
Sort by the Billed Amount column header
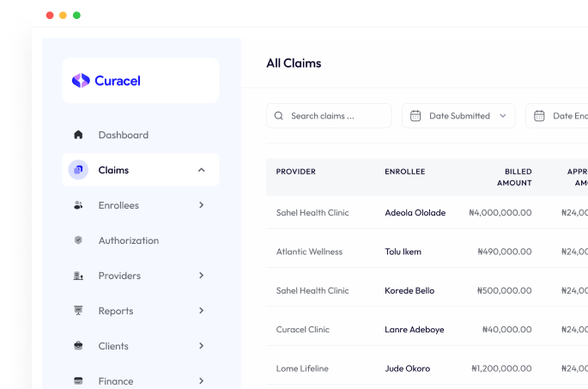(514, 177)
